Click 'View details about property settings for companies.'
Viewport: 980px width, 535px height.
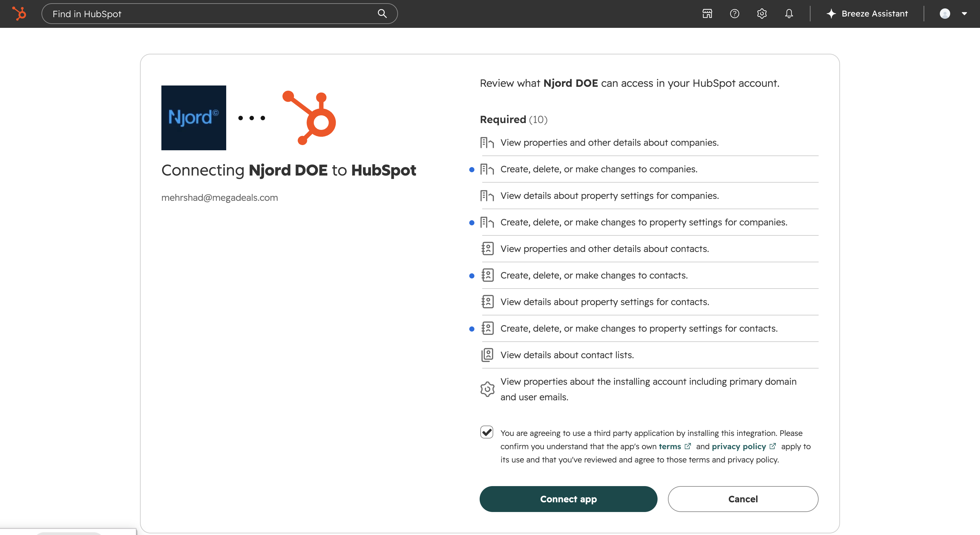(610, 196)
